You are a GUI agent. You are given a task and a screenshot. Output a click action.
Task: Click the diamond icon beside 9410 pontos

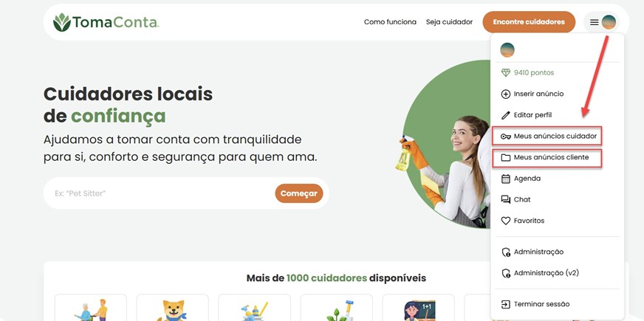pos(506,72)
